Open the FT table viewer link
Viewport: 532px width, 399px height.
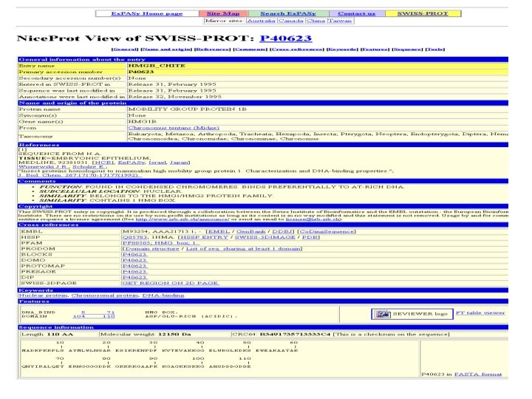pos(480,313)
